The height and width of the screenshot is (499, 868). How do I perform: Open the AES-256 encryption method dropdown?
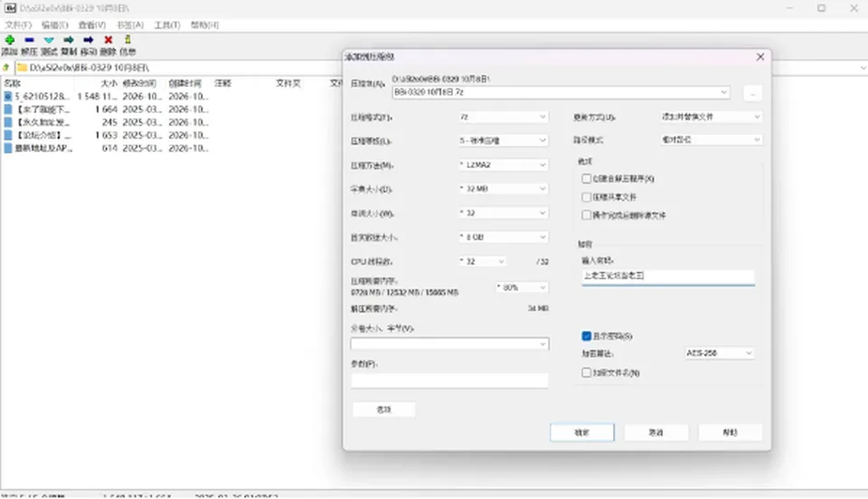[x=720, y=353]
